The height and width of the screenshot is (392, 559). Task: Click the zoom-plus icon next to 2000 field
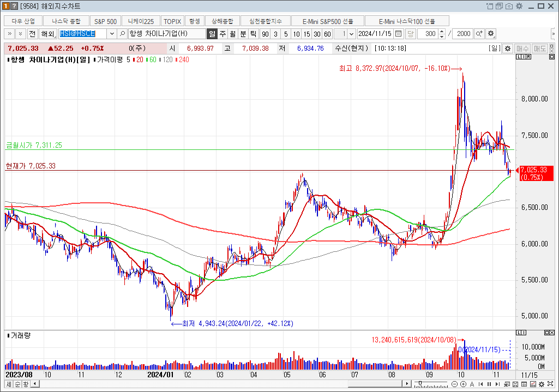pos(479,34)
